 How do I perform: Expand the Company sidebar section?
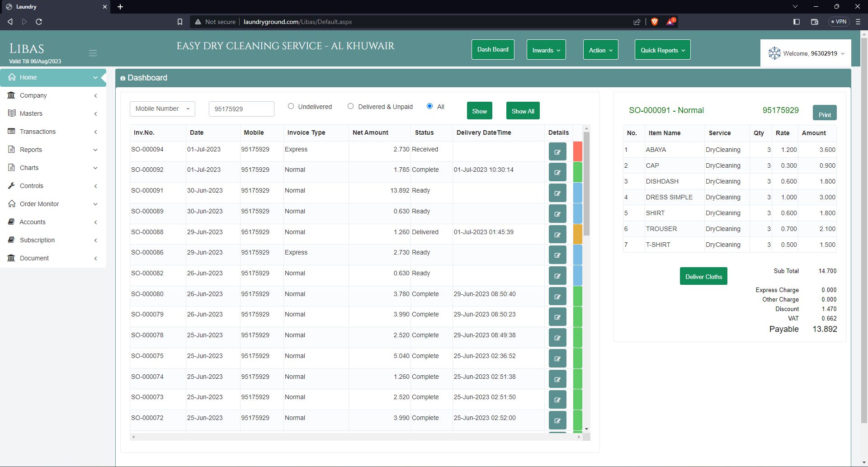(x=53, y=95)
